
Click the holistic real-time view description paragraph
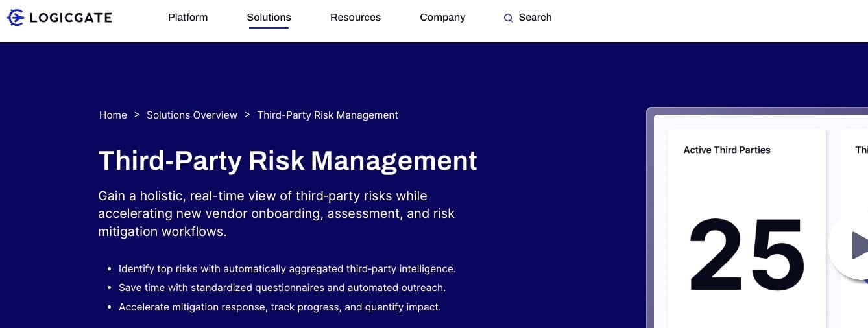click(276, 213)
